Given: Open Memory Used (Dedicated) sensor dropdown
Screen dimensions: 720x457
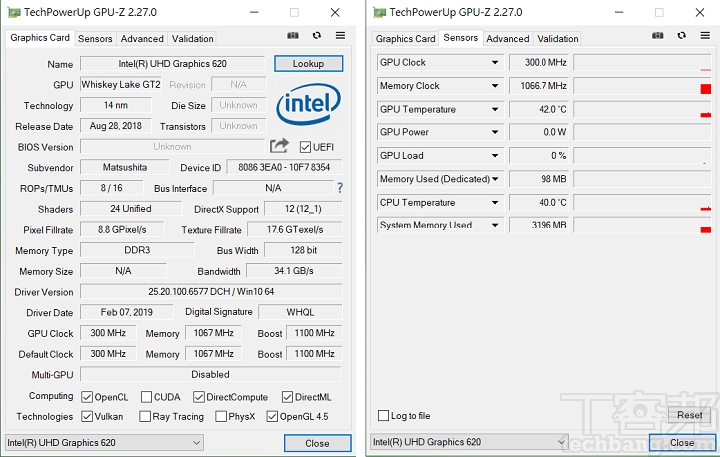Looking at the screenshot, I should tap(495, 179).
